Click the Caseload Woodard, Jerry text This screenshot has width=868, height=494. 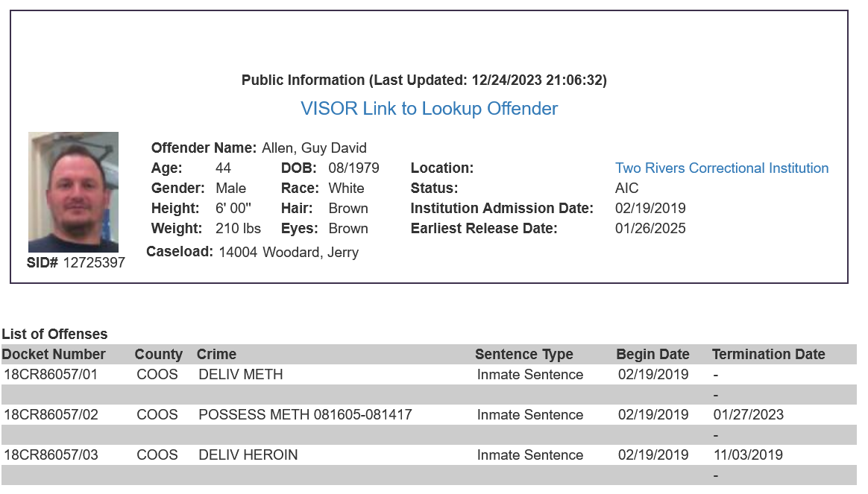(310, 253)
